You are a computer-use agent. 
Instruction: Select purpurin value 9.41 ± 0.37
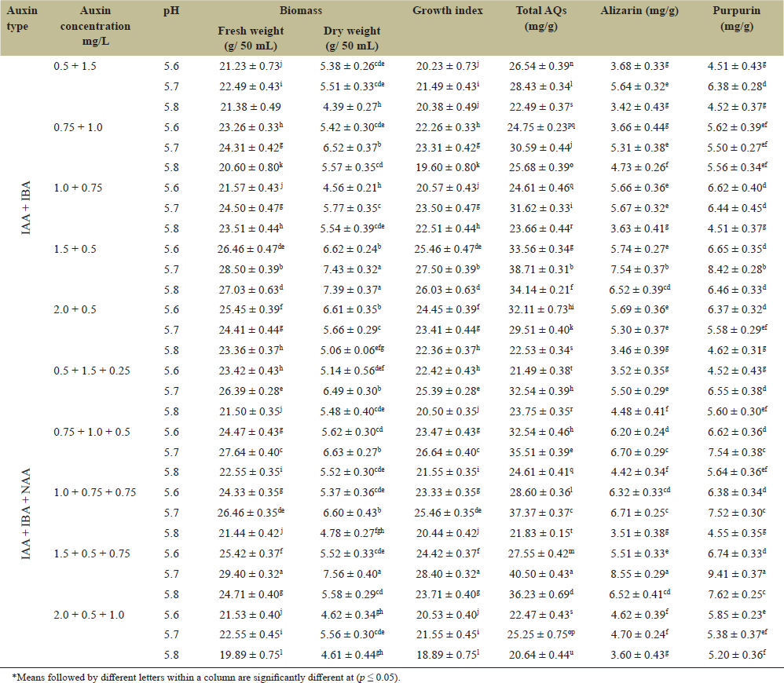point(736,574)
